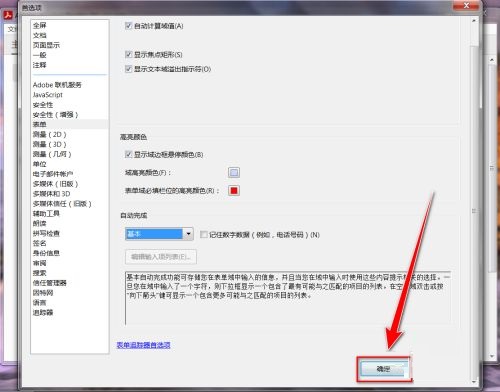Select 测量（2D） category
This screenshot has width=500, height=392.
[x=50, y=134]
